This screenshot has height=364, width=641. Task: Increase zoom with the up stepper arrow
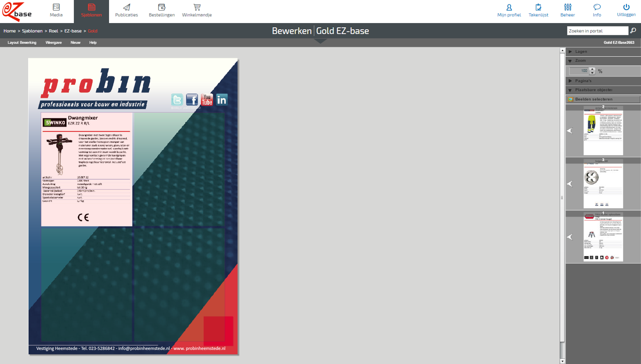tap(592, 69)
